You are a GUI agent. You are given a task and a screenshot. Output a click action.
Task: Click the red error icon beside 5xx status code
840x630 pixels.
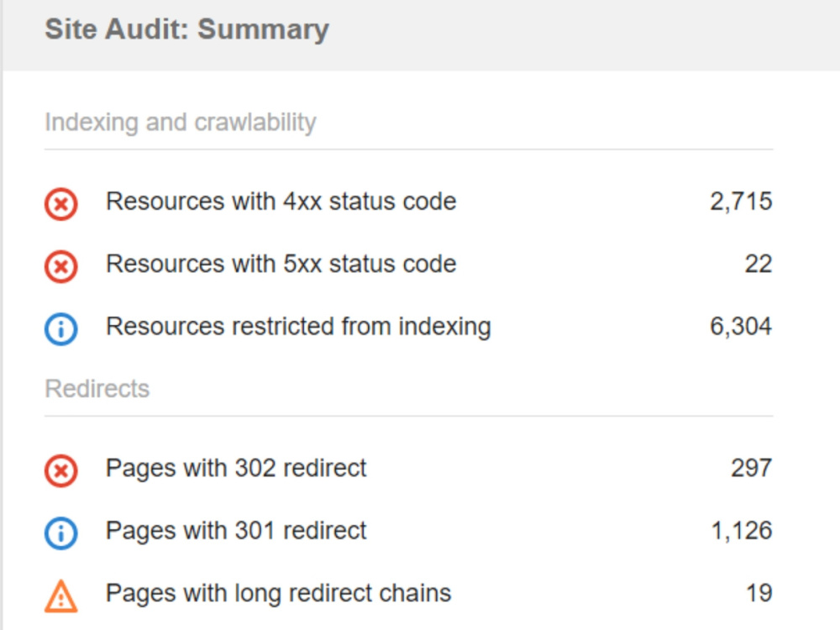pos(61,266)
